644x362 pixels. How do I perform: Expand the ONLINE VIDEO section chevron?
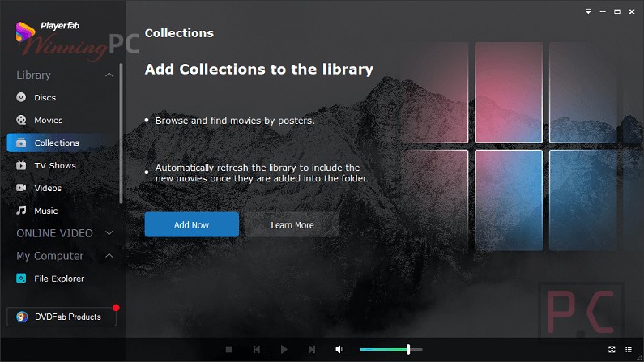pyautogui.click(x=109, y=233)
